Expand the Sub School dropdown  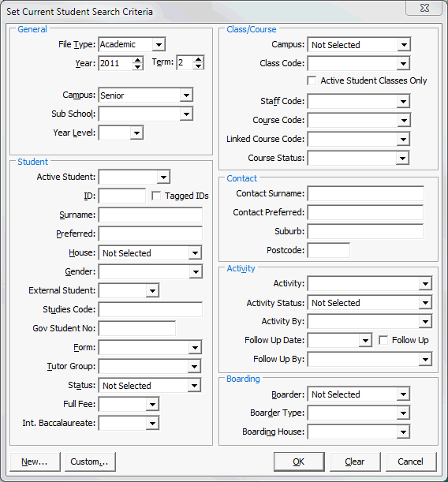tap(186, 114)
